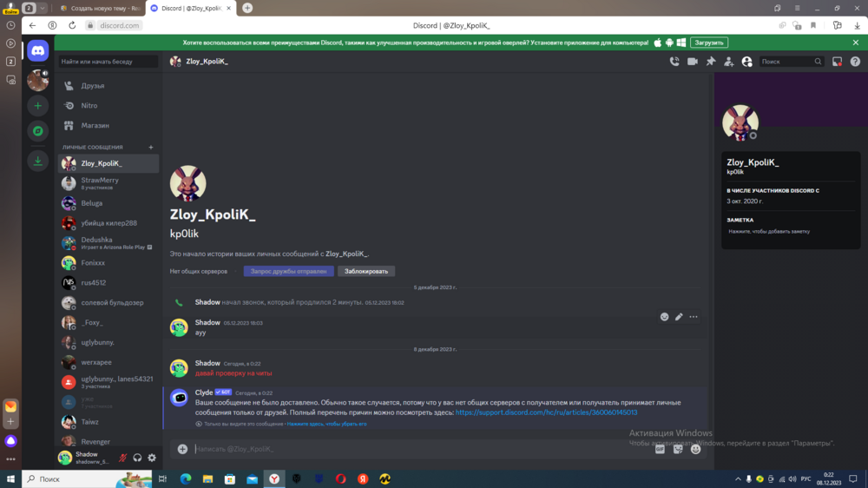Open new browser tab plus button
This screenshot has width=868, height=488.
[x=247, y=9]
